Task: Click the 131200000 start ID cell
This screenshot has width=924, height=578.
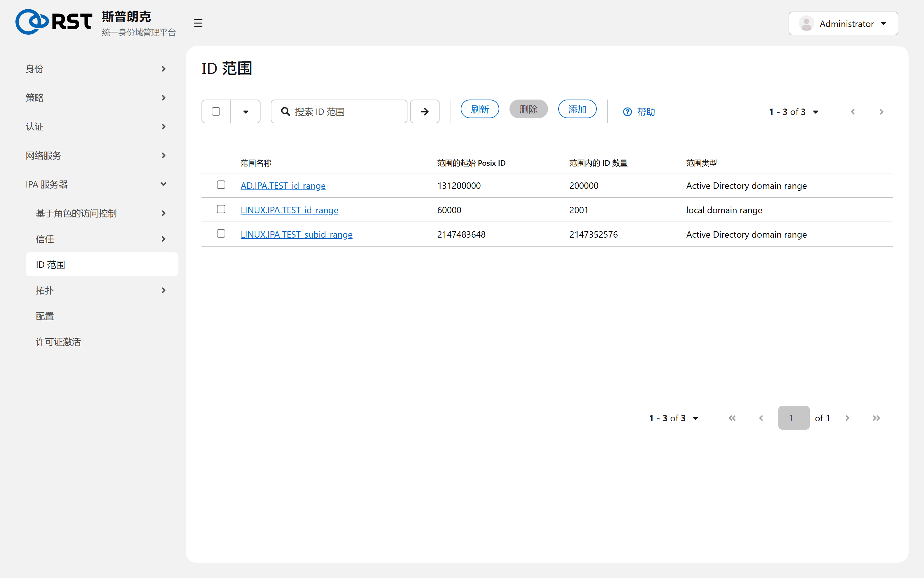Action: click(x=459, y=186)
